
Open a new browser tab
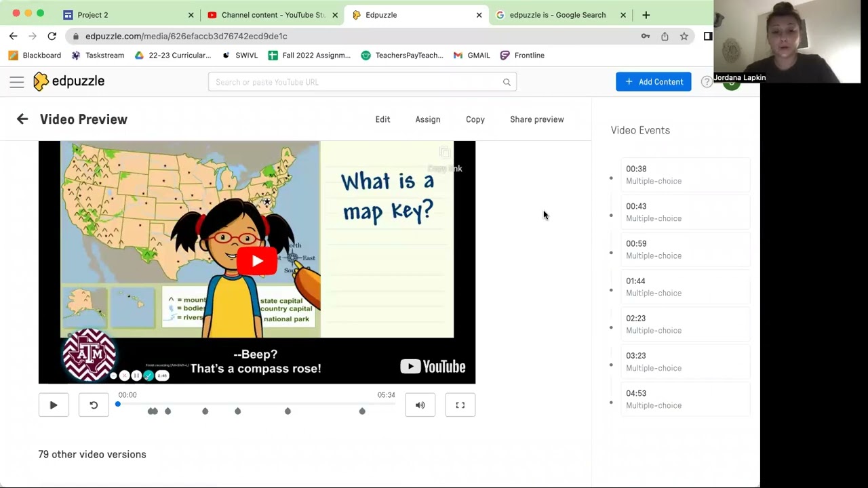pyautogui.click(x=646, y=15)
